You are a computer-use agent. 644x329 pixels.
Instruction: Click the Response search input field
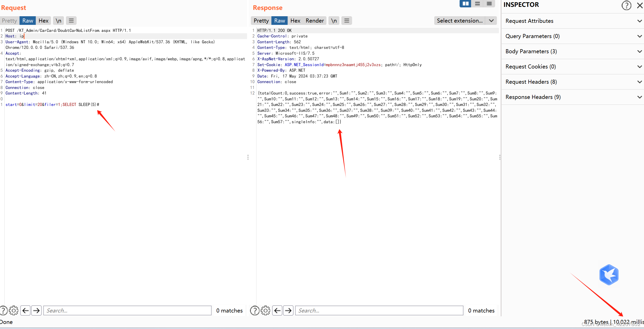click(x=379, y=310)
